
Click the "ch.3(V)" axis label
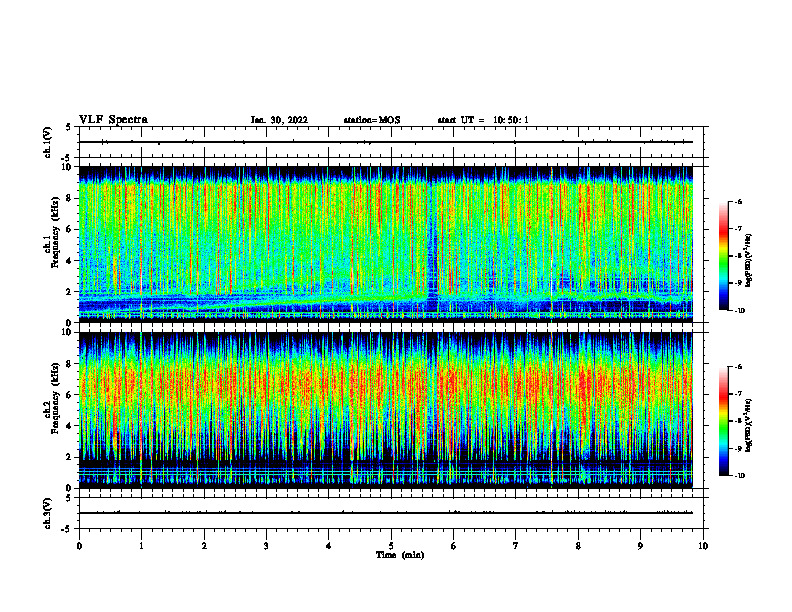click(47, 514)
